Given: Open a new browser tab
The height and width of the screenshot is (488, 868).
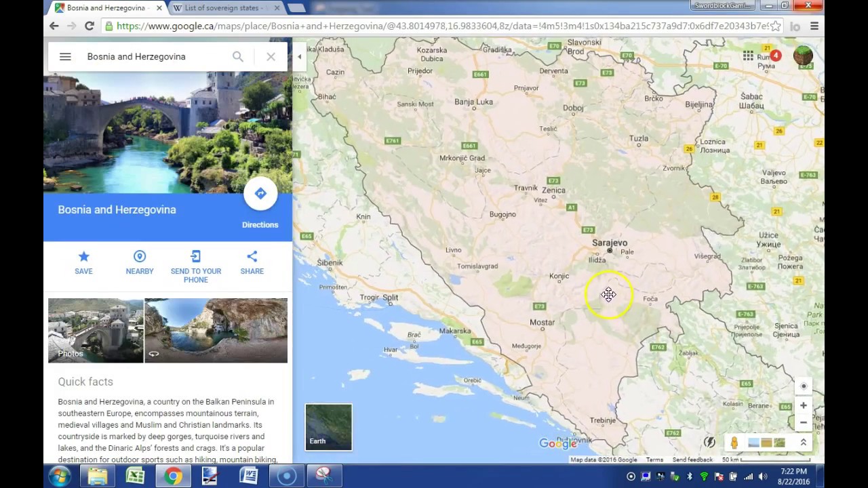Looking at the screenshot, I should click(296, 8).
